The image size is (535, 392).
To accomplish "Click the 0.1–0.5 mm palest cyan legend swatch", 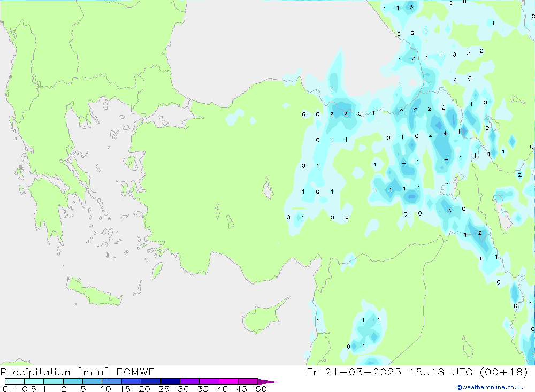I will (14, 381).
